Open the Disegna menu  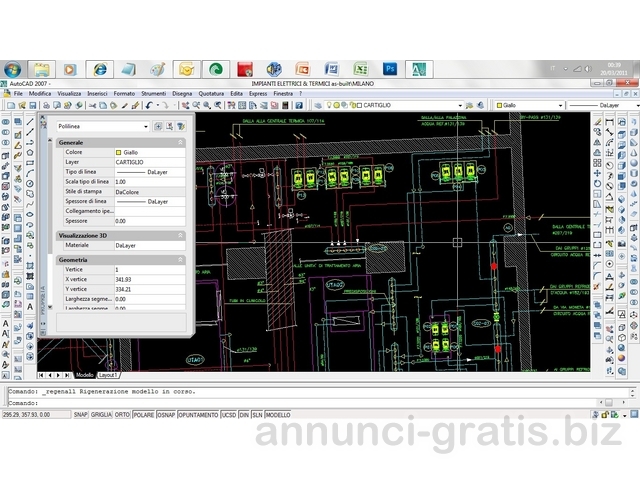click(x=182, y=93)
